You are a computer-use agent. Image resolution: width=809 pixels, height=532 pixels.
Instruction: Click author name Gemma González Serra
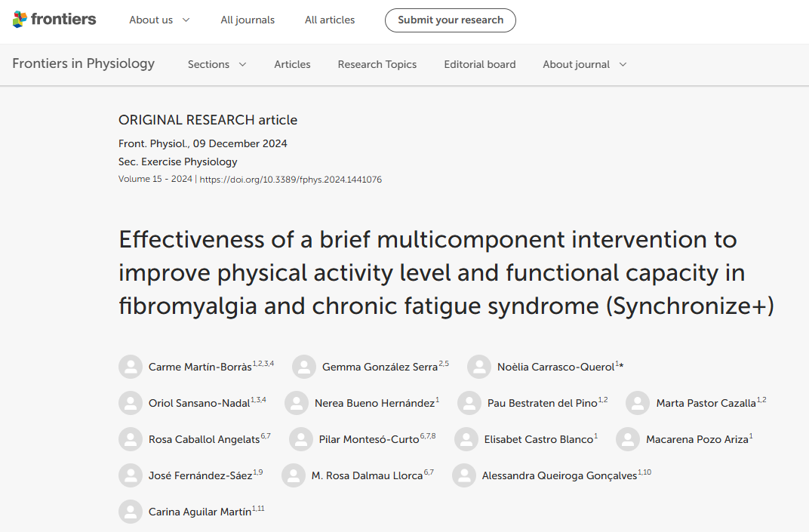pos(380,367)
